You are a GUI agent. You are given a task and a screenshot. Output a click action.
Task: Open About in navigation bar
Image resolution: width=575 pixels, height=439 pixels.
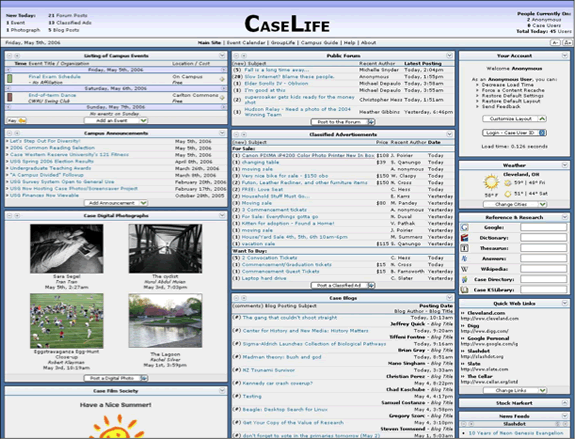coord(369,43)
